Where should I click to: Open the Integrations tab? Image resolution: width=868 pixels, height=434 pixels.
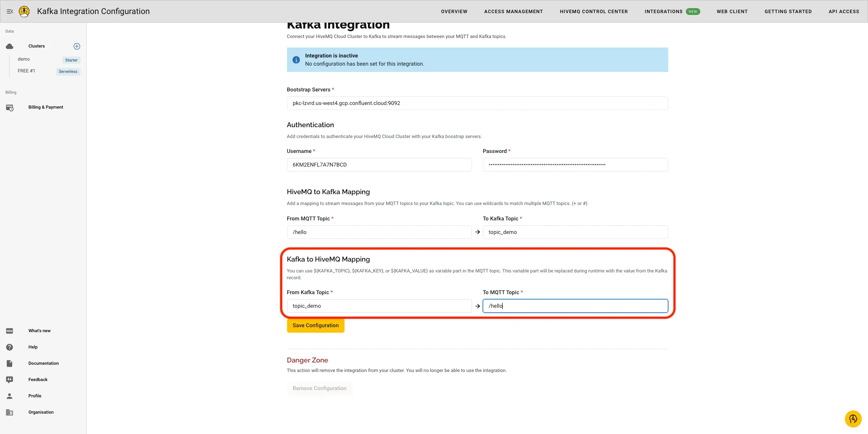663,11
